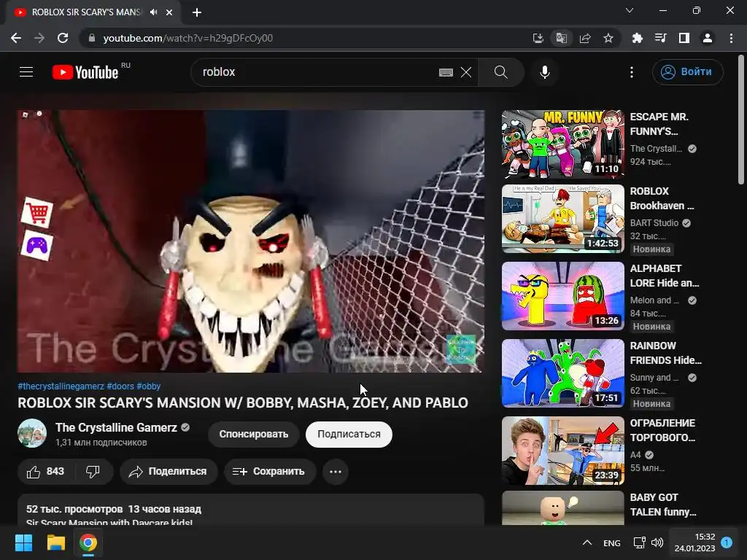This screenshot has width=747, height=560.
Task: Click the #thecrystallinegamerz hashtag
Action: pos(61,386)
